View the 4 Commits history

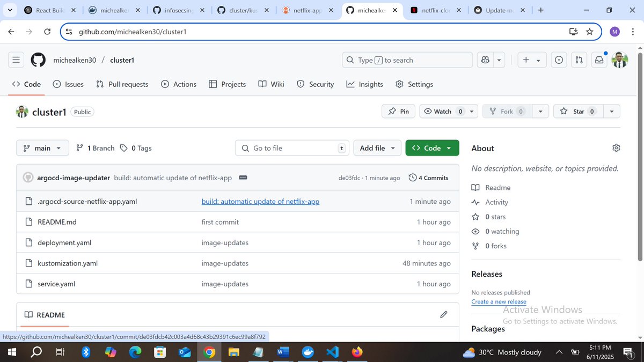(428, 178)
